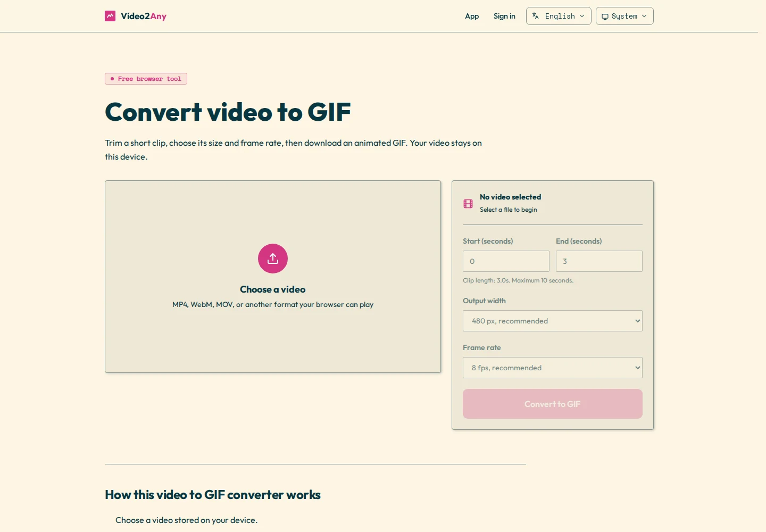Click the translate icon in language selector
766x532 pixels.
coord(536,16)
